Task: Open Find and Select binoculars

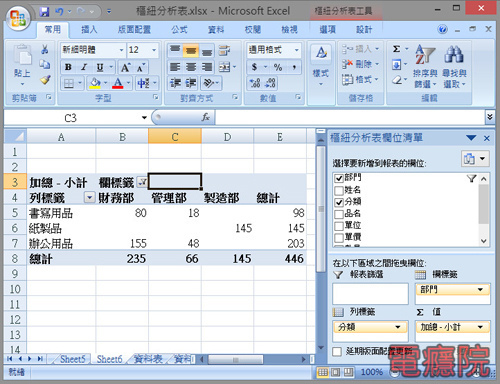Action: point(454,66)
